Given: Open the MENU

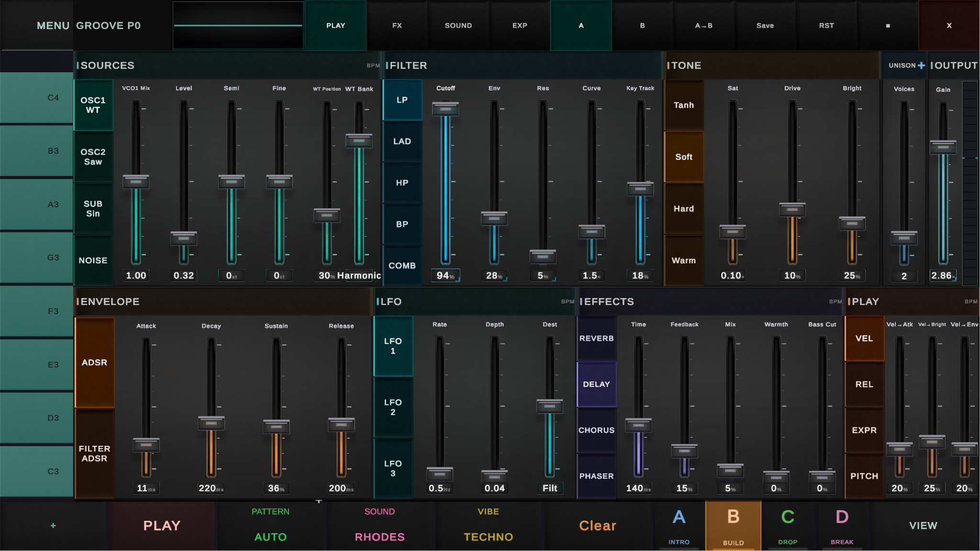Looking at the screenshot, I should [53, 25].
